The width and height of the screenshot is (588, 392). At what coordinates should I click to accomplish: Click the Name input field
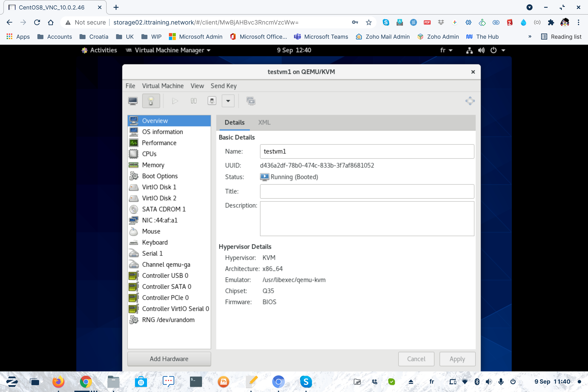pyautogui.click(x=367, y=151)
